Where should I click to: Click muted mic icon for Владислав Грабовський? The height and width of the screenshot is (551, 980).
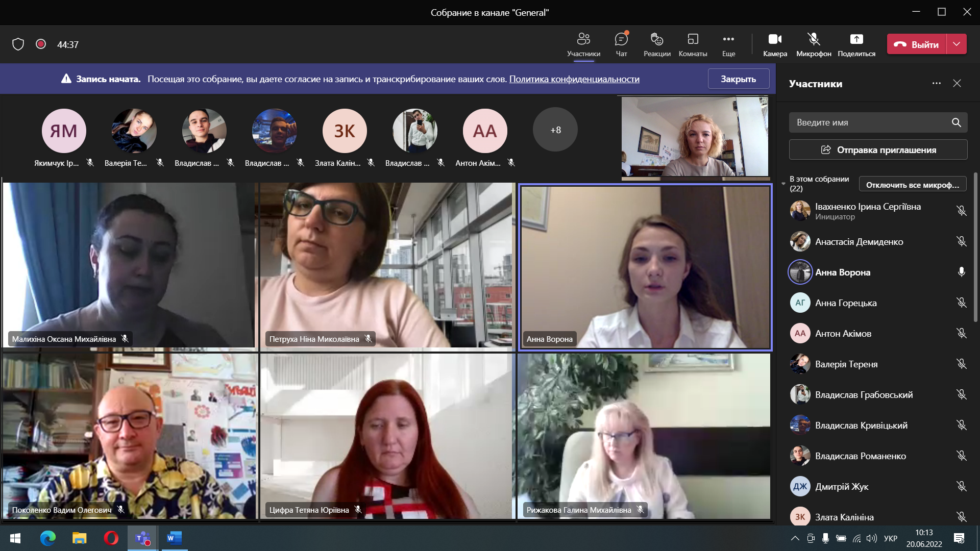point(961,394)
